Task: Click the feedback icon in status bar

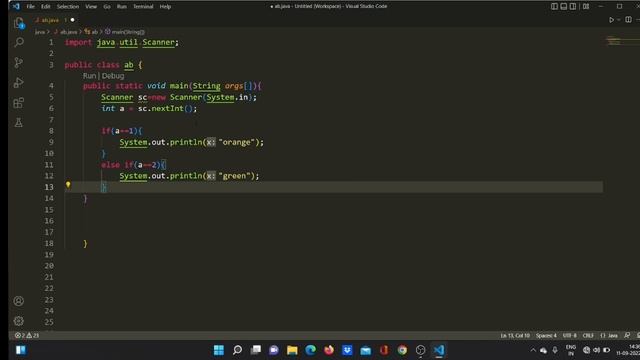Action: [627, 336]
